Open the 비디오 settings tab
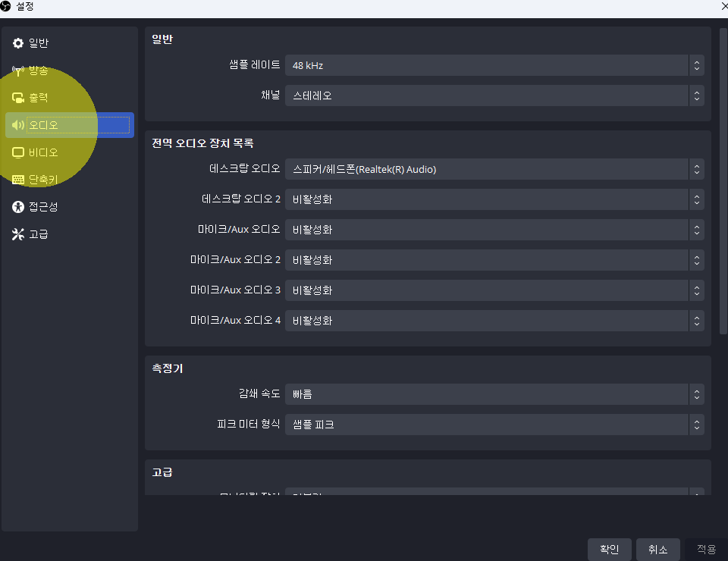The image size is (728, 561). pyautogui.click(x=70, y=152)
